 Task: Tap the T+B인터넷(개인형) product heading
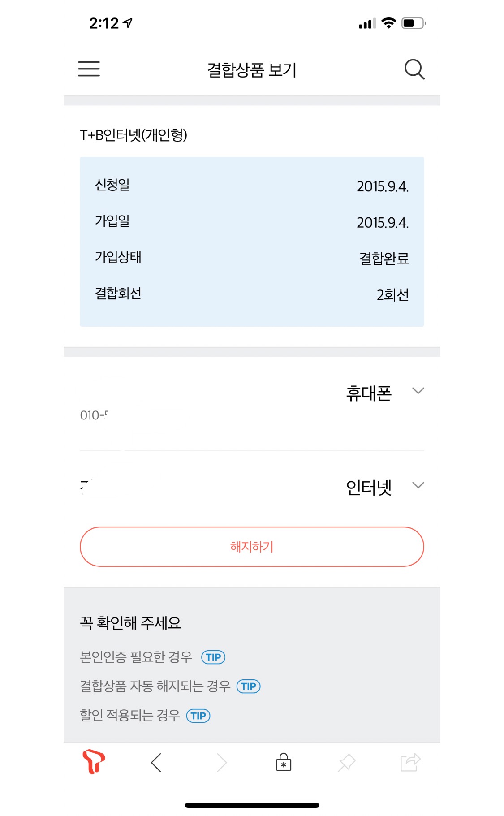(134, 135)
